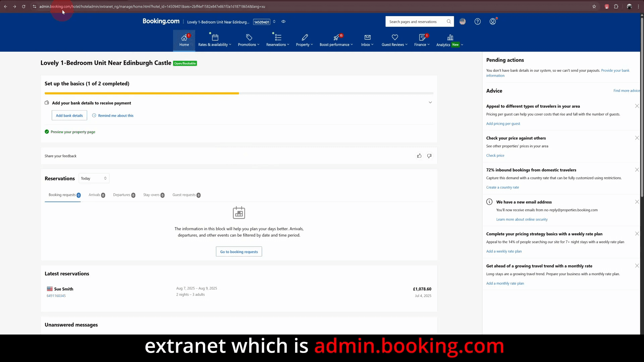Click the setup basics progress bar

(239, 93)
